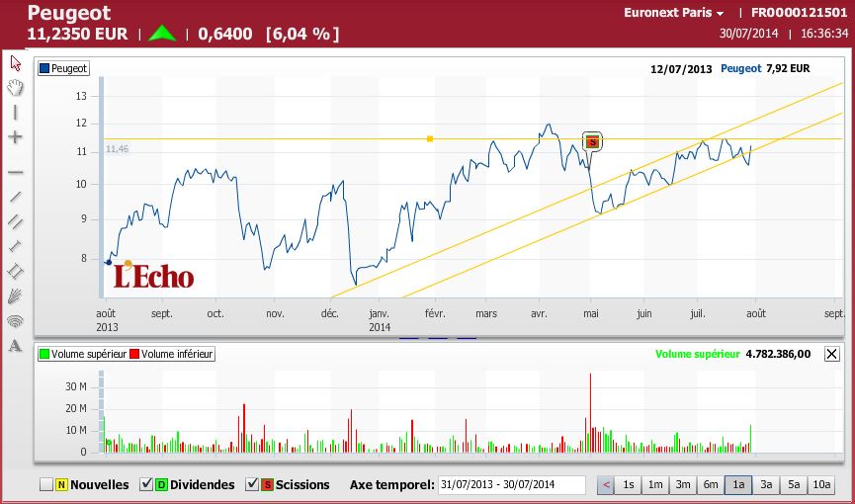Select the fan lines tool
855x504 pixels.
pyautogui.click(x=15, y=296)
